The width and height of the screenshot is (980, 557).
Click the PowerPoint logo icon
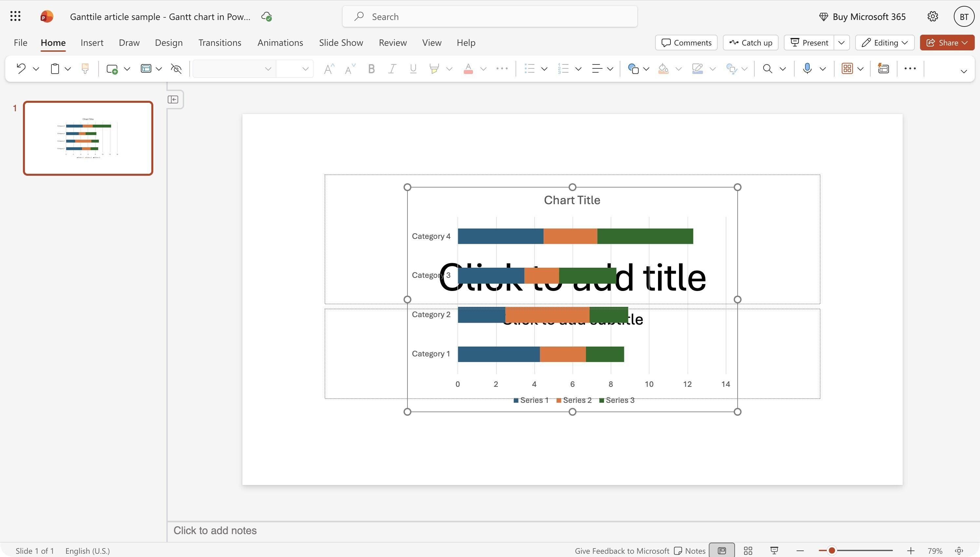(x=47, y=16)
